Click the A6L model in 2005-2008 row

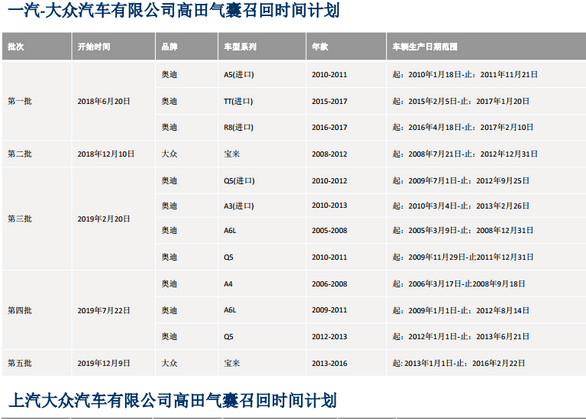click(230, 231)
